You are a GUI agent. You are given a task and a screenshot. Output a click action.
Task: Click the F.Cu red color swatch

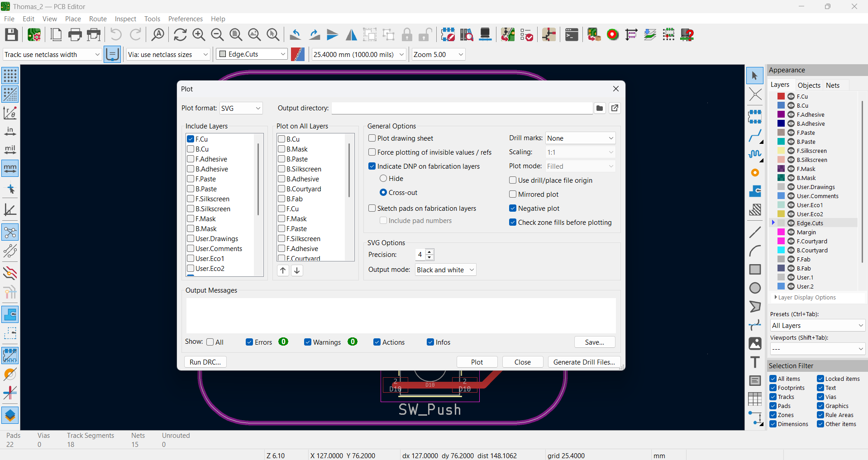781,96
